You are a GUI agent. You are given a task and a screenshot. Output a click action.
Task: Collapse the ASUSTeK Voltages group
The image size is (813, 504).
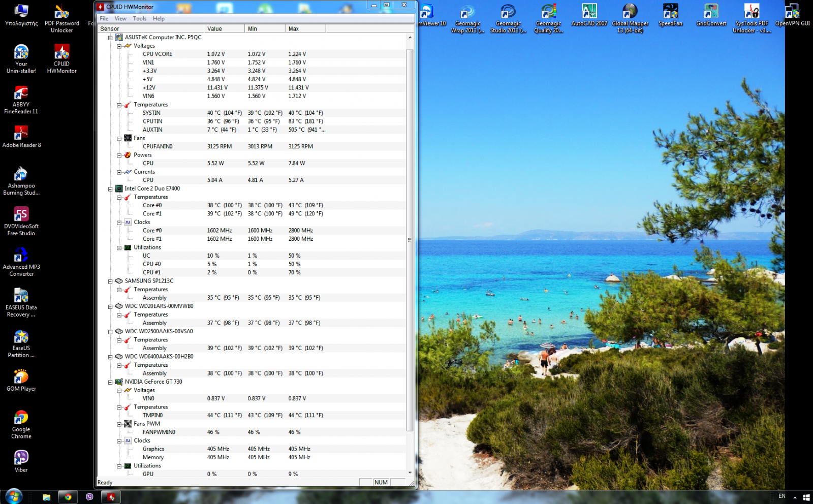(119, 46)
